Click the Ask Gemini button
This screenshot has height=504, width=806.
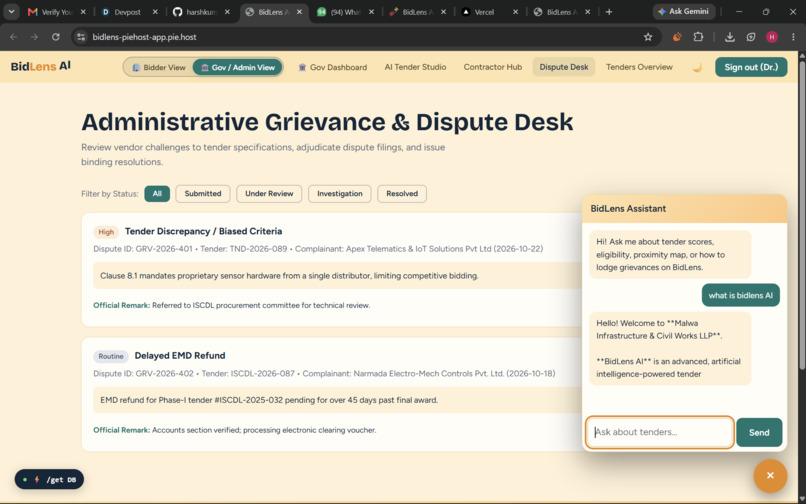pos(684,11)
